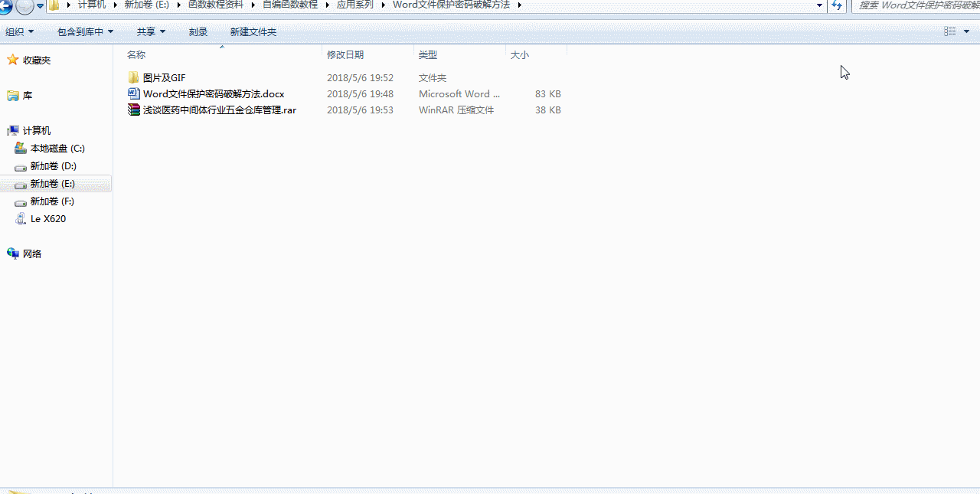
Task: Click the 库 libraries icon
Action: [x=13, y=96]
